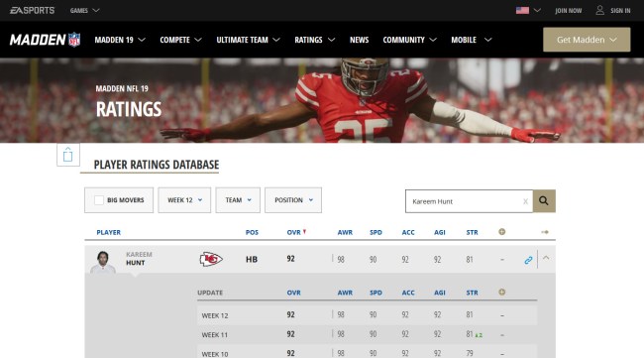
Task: Clear the search field with the X
Action: [525, 201]
